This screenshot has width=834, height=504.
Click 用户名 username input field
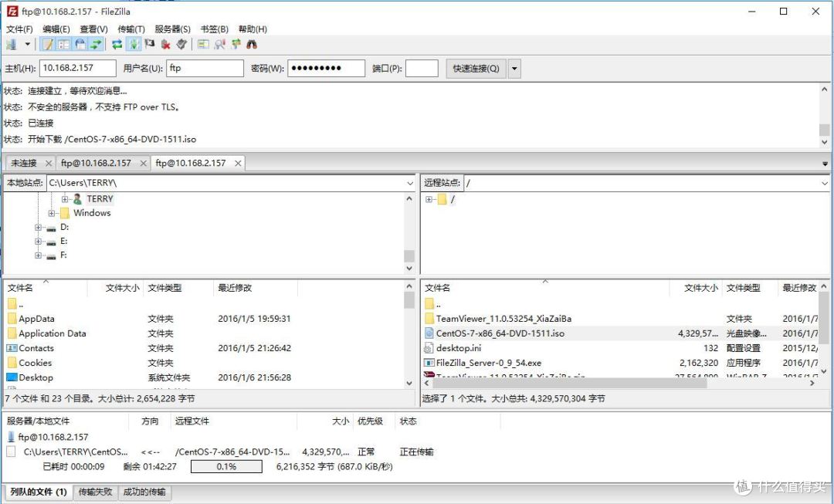click(205, 68)
